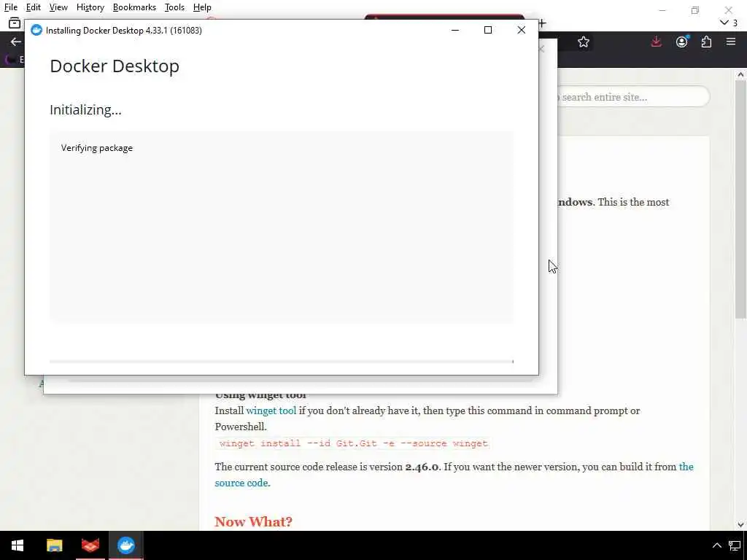Click the Docker whale icon in installer title

coord(36,30)
